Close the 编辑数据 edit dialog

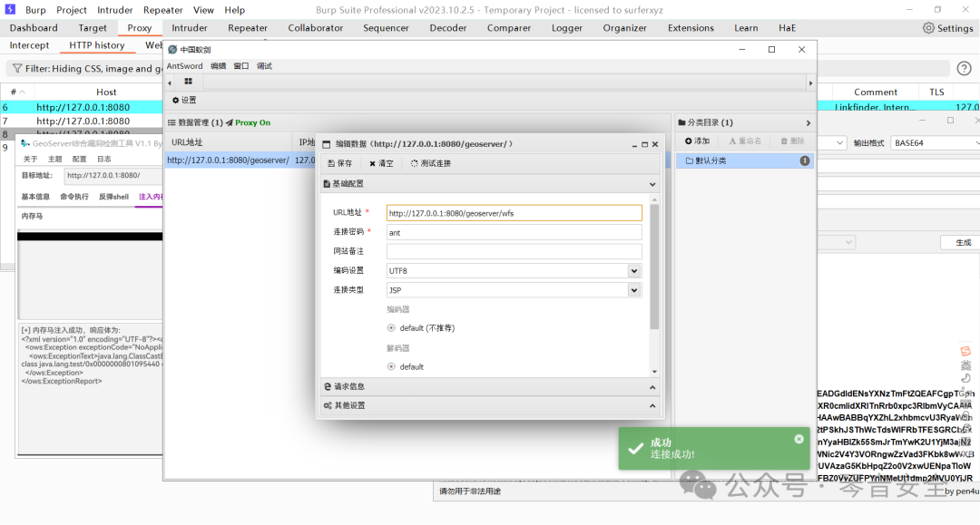click(655, 144)
